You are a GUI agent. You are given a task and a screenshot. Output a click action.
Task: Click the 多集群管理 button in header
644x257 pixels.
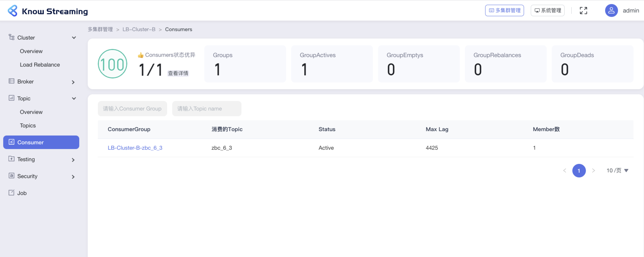coord(504,10)
